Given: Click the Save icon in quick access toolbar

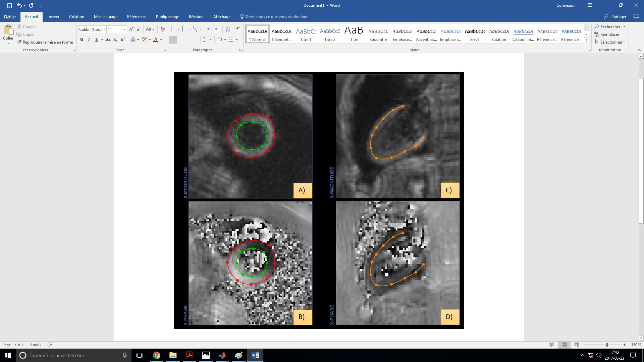Looking at the screenshot, I should [10, 5].
